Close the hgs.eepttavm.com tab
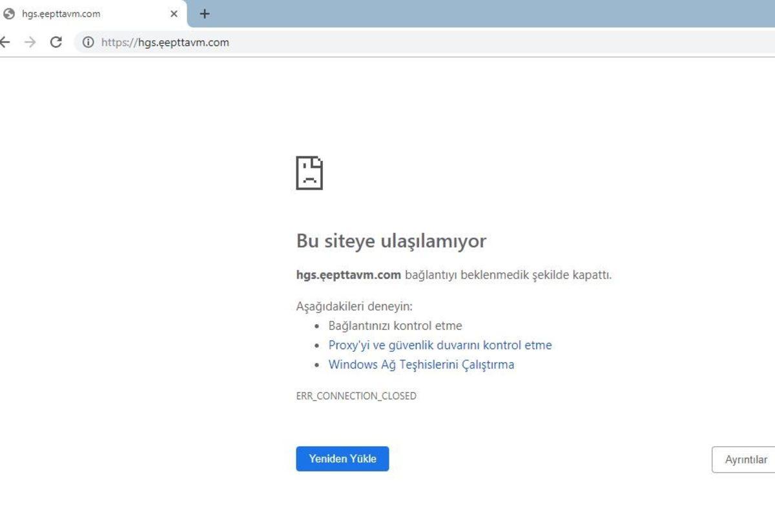The height and width of the screenshot is (532, 775). pos(174,14)
